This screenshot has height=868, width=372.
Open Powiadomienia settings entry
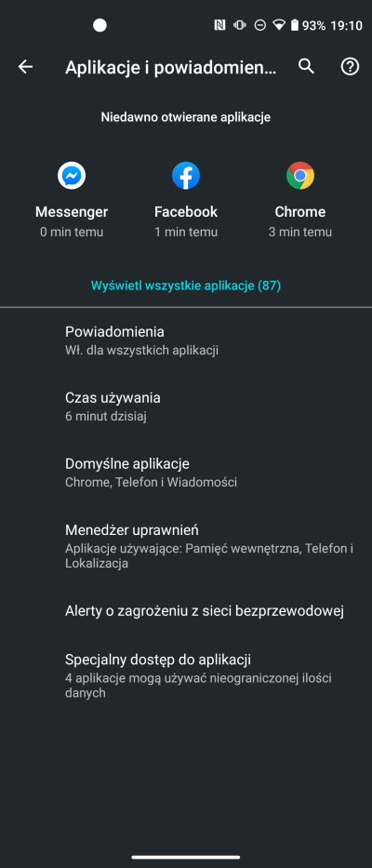(186, 340)
